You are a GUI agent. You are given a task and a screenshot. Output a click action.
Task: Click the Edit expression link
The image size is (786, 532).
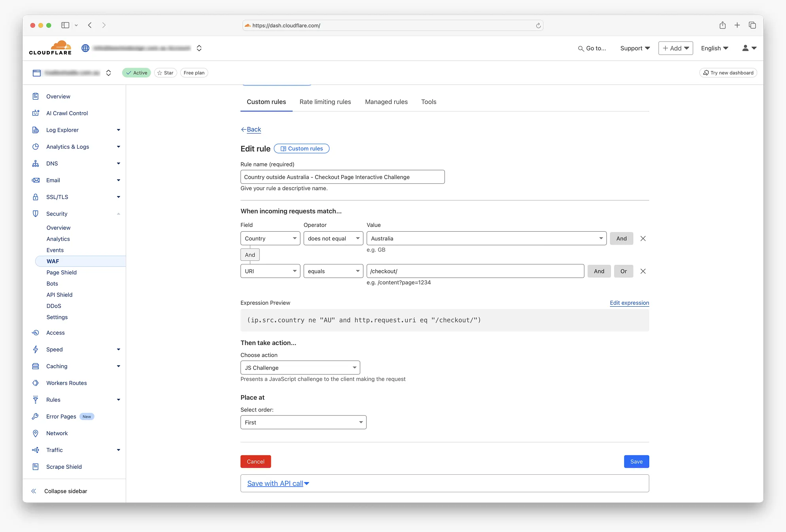click(629, 303)
